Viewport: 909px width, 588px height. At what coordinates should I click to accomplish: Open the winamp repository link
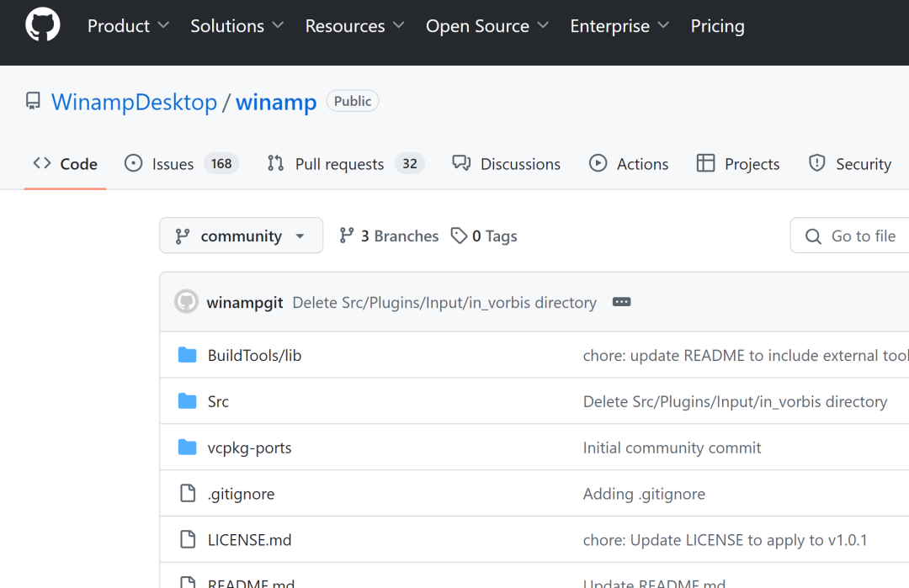click(x=276, y=102)
